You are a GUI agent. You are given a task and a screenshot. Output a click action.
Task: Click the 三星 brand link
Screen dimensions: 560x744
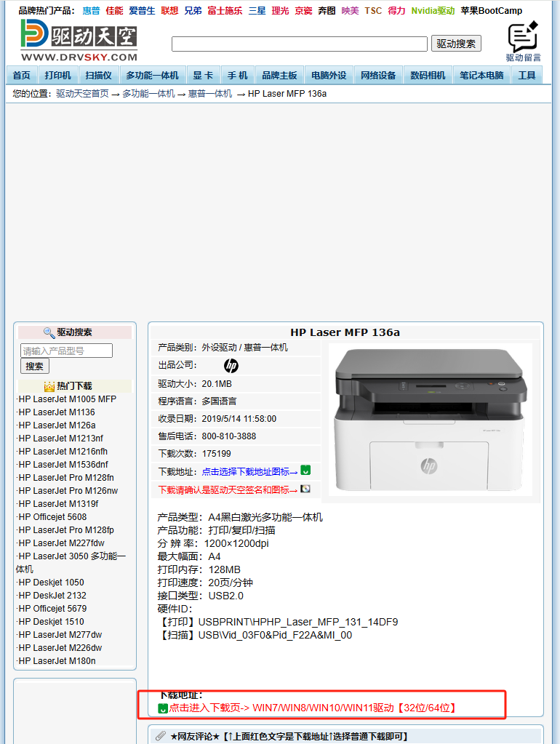(x=257, y=11)
